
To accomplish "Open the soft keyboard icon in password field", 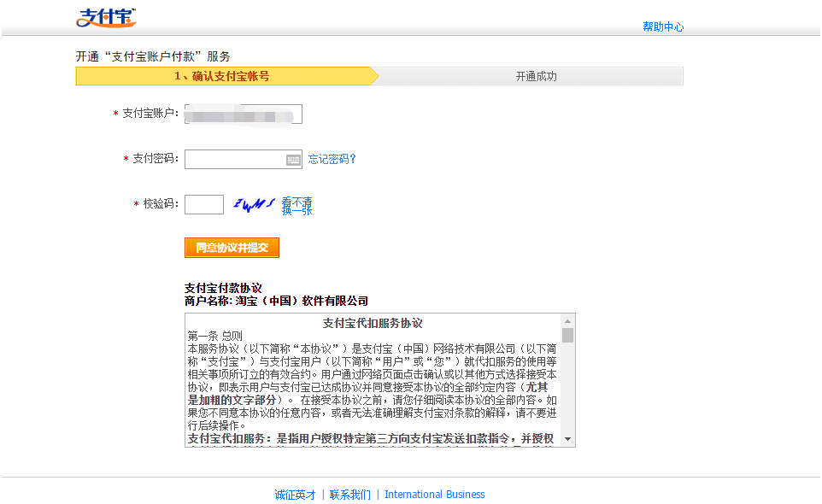I will [294, 159].
